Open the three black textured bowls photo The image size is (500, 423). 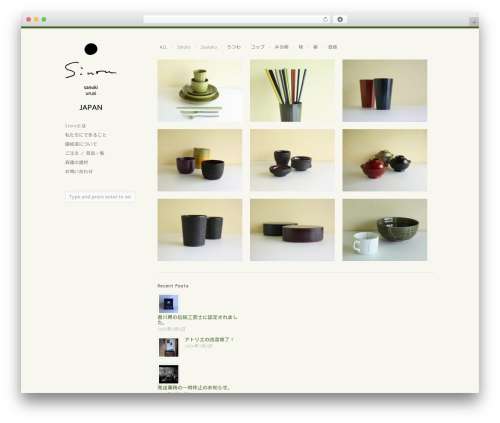click(292, 160)
